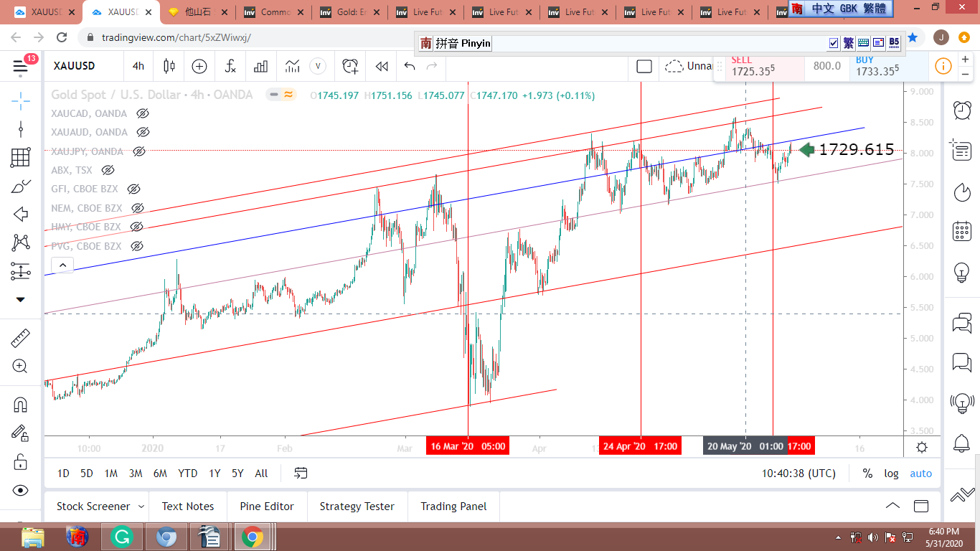
Task: Start bar Replay mode
Action: coord(382,67)
